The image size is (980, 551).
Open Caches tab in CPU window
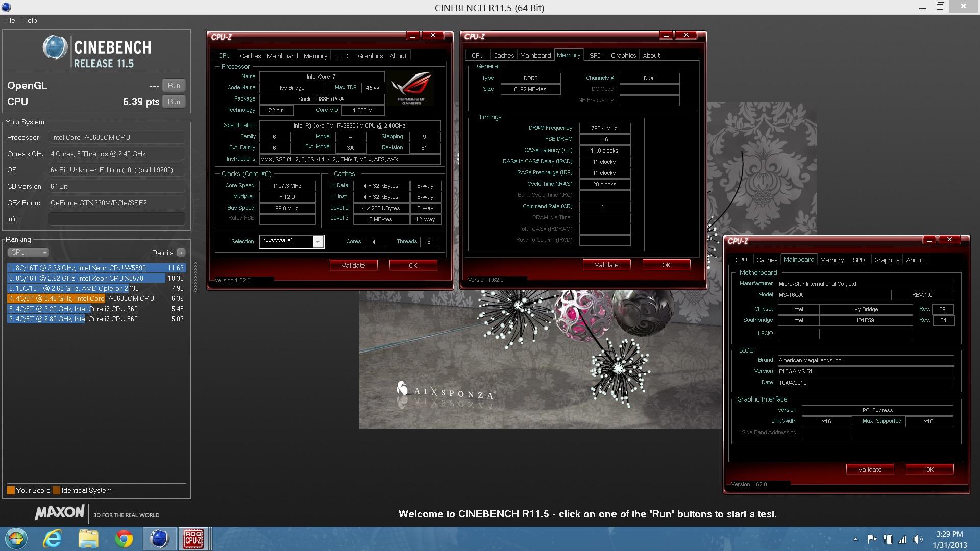pos(250,56)
